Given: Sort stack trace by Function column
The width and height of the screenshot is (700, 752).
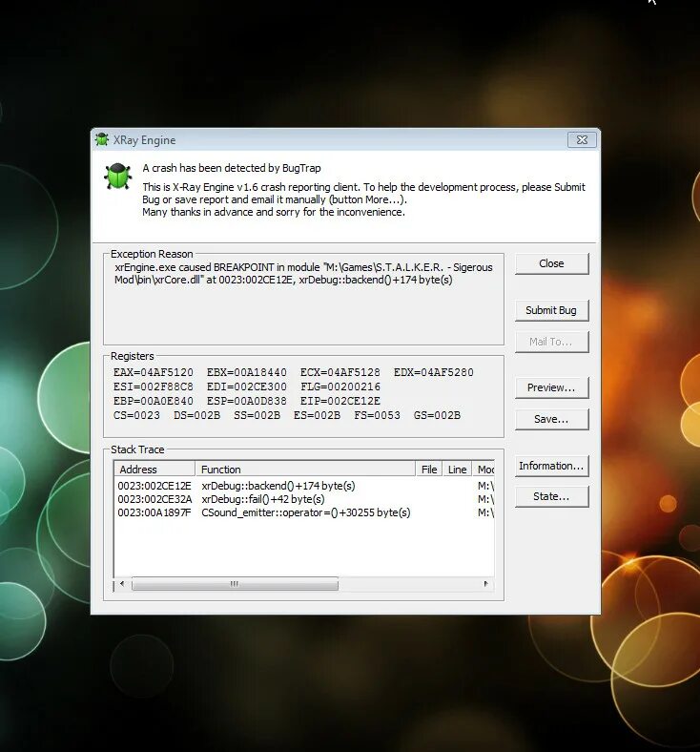Looking at the screenshot, I should coord(305,469).
